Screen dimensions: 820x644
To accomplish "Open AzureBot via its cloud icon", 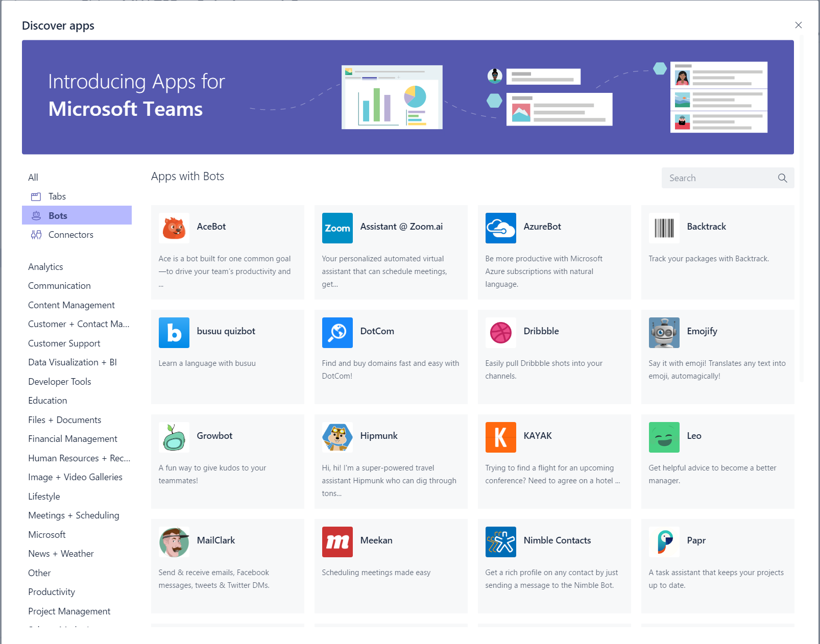I will [x=500, y=228].
